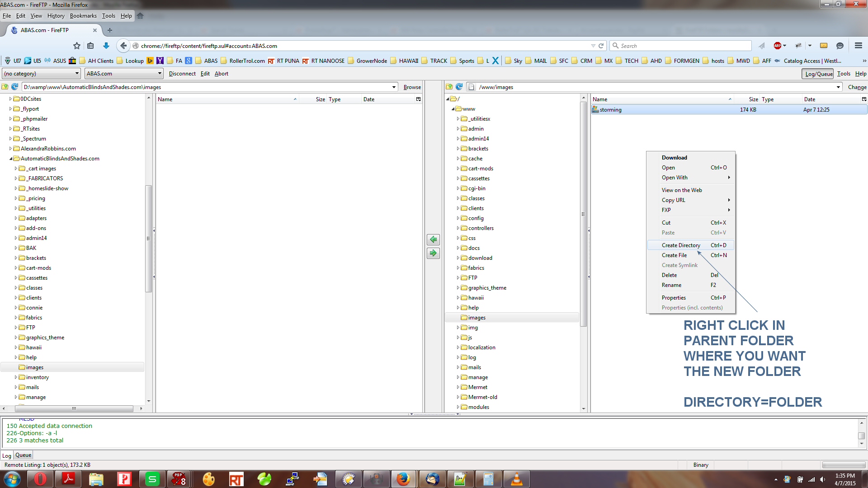The height and width of the screenshot is (488, 868).
Task: Click the upload right green arrow button
Action: 433,253
